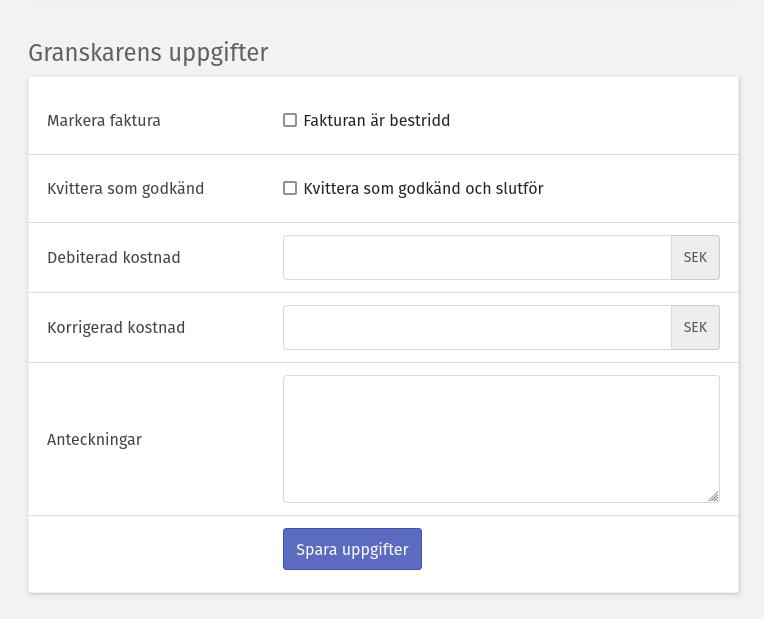764x619 pixels.
Task: Select the 'Debiterad kostnad' field label
Action: click(x=114, y=257)
